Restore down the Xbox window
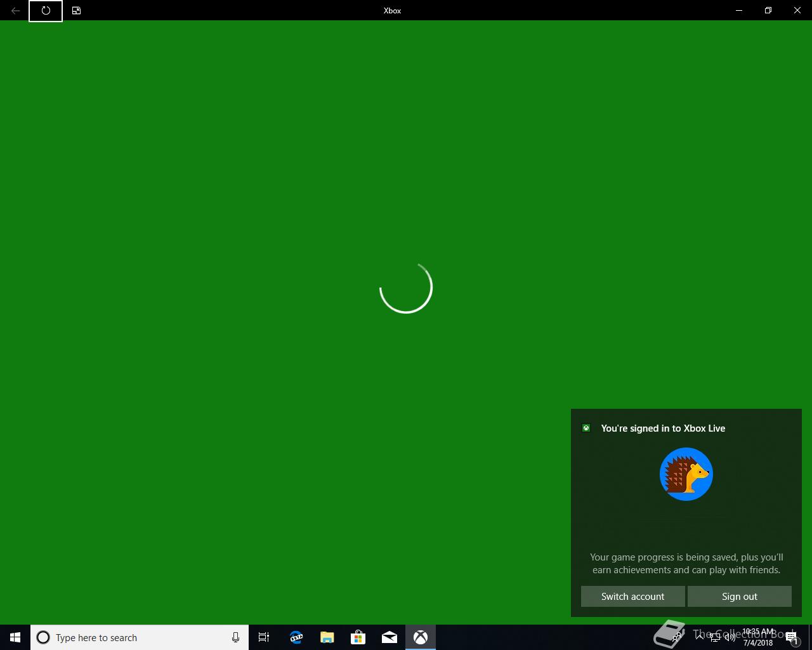Viewport: 812px width, 650px height. [768, 11]
